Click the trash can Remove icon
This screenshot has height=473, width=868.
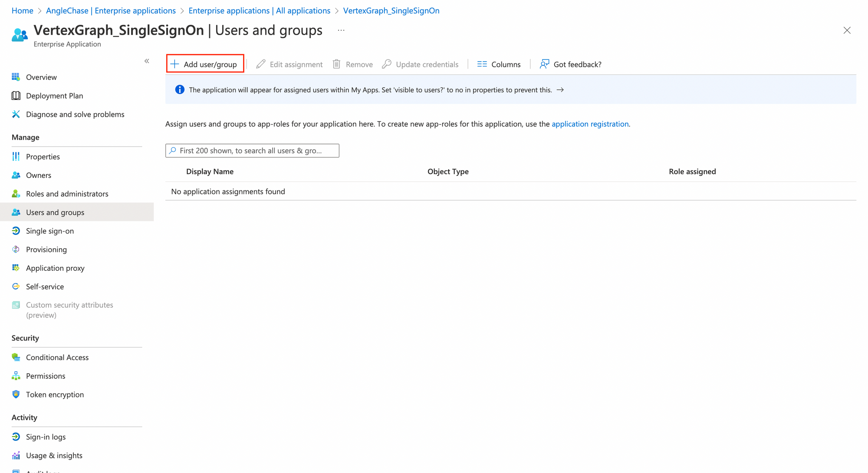tap(337, 64)
